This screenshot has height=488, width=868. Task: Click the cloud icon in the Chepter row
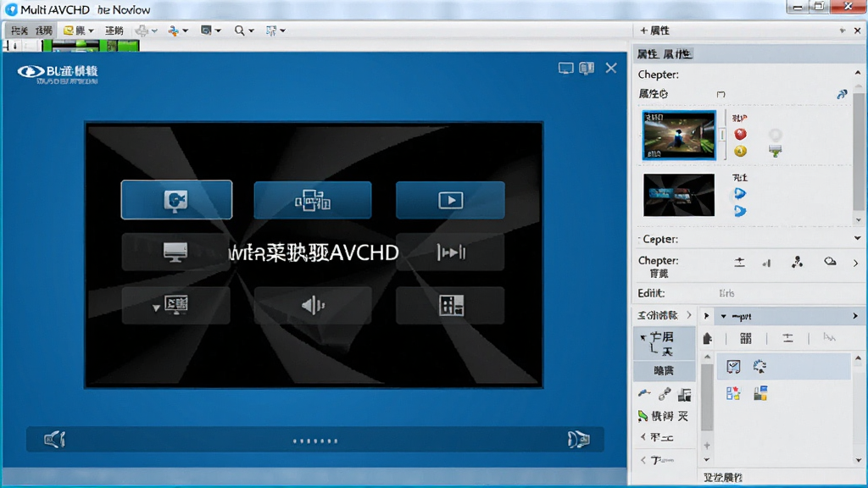pyautogui.click(x=830, y=261)
